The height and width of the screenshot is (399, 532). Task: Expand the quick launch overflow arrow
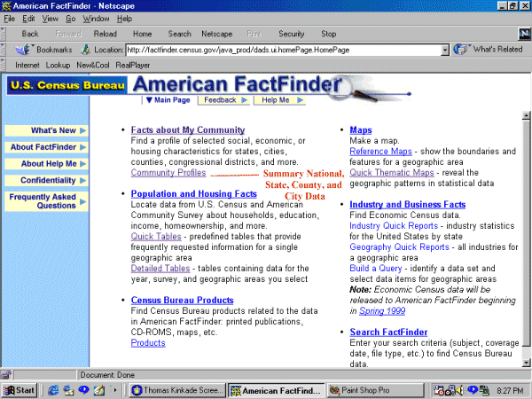tap(115, 389)
